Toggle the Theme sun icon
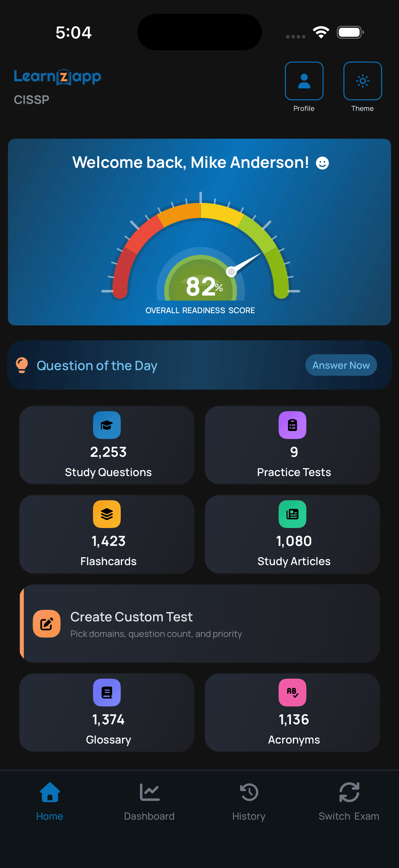The image size is (399, 868). [x=362, y=81]
